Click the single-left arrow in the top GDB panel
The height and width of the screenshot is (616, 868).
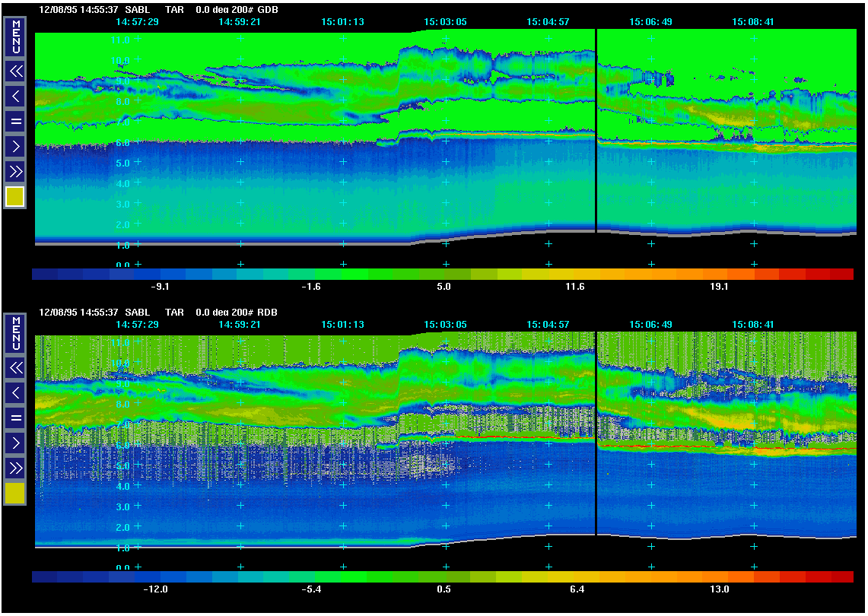(15, 96)
